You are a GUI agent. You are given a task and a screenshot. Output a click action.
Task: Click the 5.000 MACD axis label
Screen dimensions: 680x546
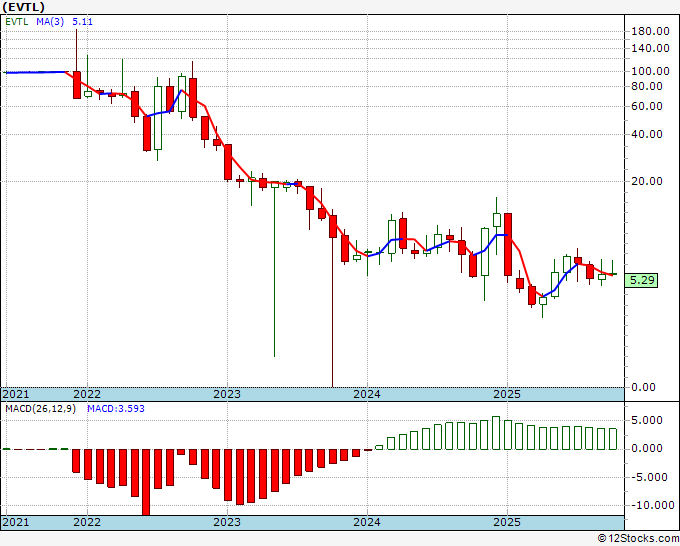pyautogui.click(x=647, y=420)
